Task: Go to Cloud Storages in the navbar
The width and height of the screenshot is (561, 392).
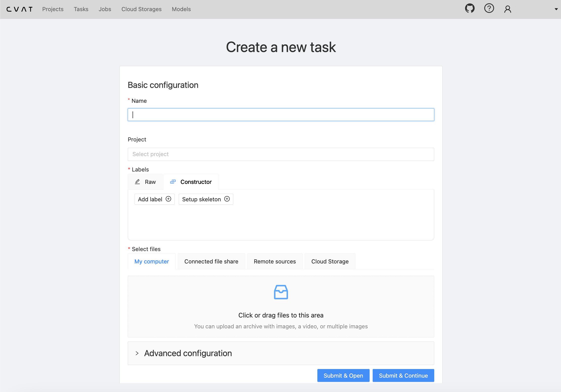Action: pyautogui.click(x=141, y=9)
